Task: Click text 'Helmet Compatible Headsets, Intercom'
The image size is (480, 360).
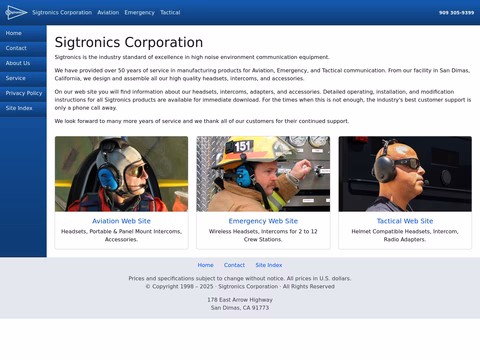Action: point(405,231)
